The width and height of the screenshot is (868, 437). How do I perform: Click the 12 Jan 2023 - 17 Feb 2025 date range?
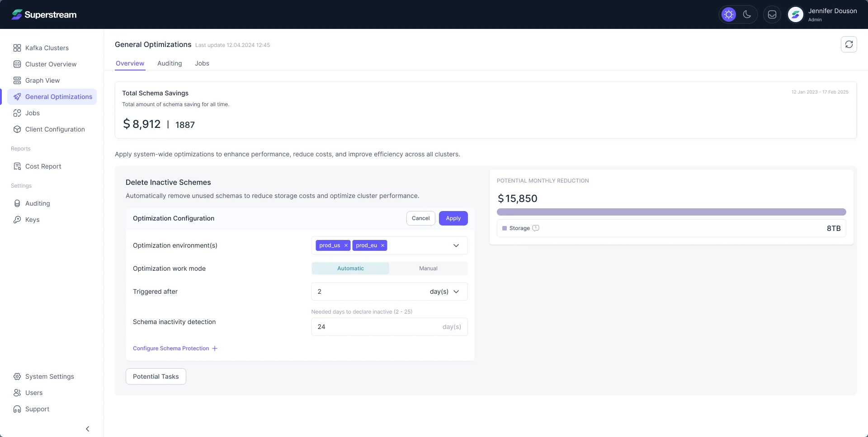tap(820, 92)
